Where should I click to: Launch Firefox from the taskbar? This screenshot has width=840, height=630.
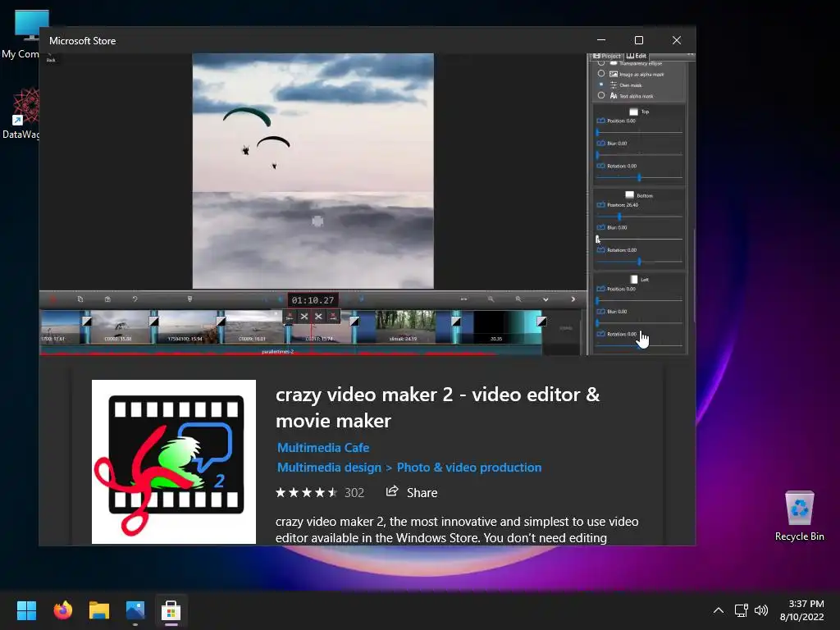click(62, 610)
